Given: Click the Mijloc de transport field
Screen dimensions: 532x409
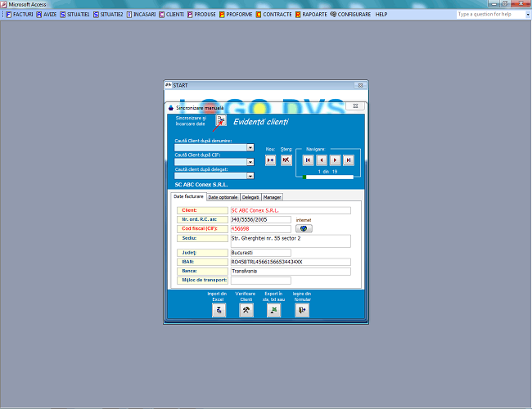Looking at the screenshot, I should click(260, 280).
